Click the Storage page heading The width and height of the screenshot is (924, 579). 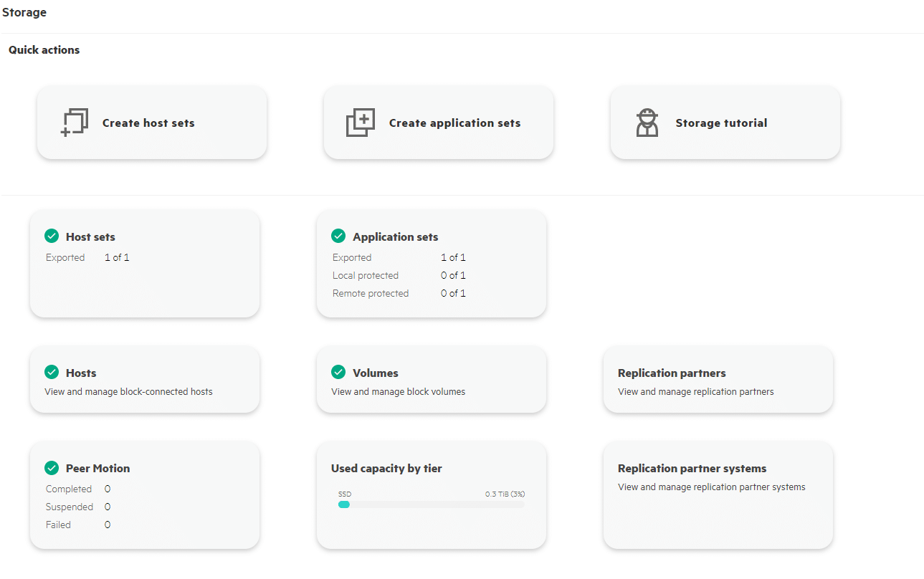pos(24,11)
